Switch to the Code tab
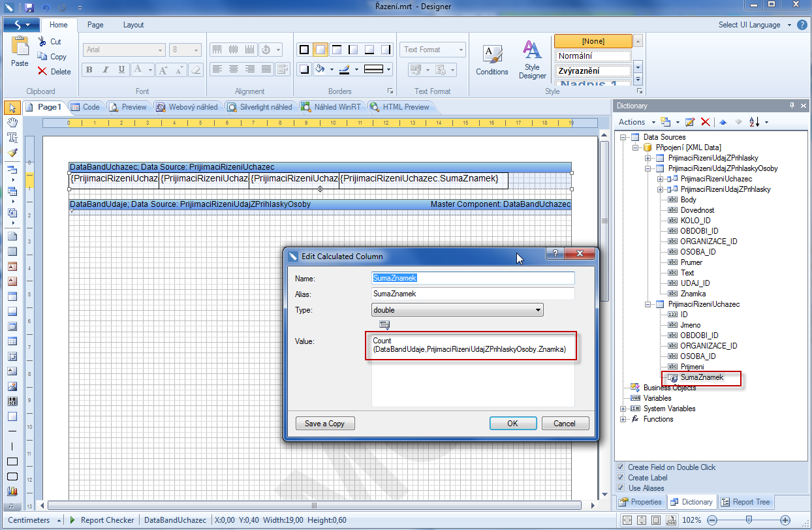This screenshot has height=530, width=812. click(x=85, y=107)
